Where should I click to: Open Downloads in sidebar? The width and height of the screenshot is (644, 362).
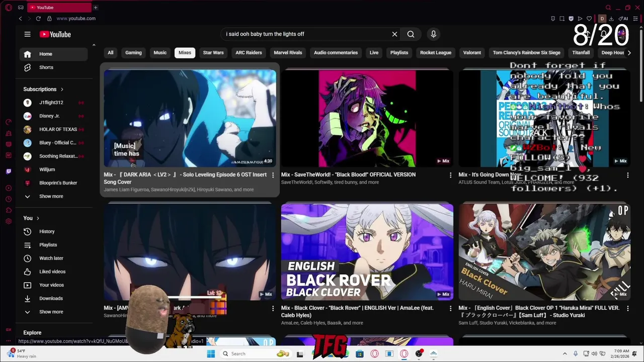[x=54, y=298]
